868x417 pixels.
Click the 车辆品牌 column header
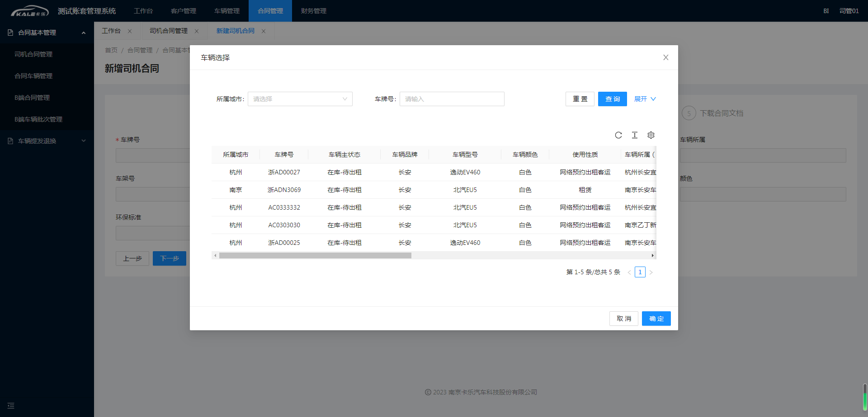pyautogui.click(x=405, y=155)
